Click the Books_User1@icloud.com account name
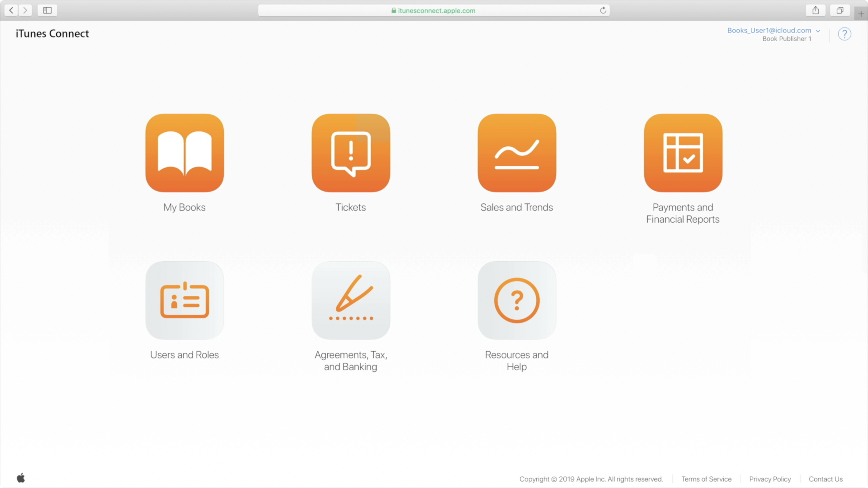This screenshot has height=488, width=868. (769, 30)
